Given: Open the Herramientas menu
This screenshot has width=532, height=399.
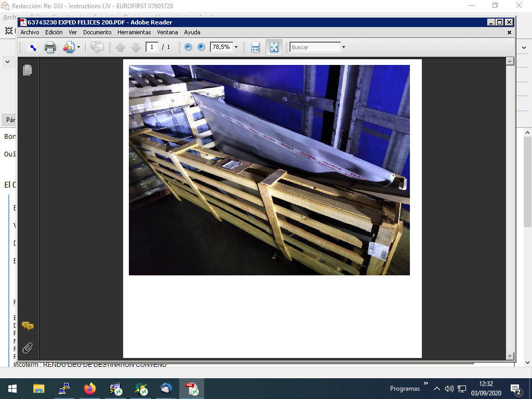Looking at the screenshot, I should coord(134,32).
